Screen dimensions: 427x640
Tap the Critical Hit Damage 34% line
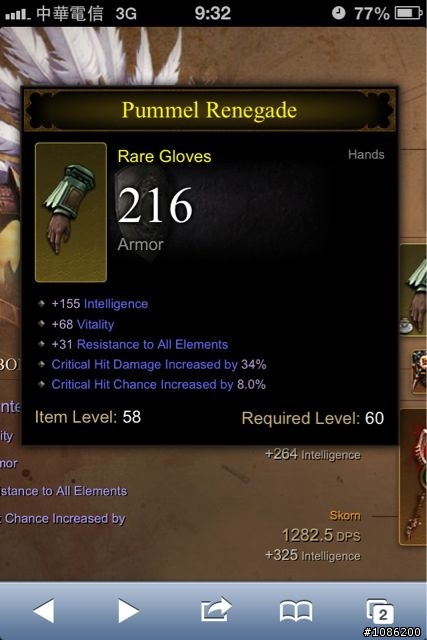tap(159, 364)
